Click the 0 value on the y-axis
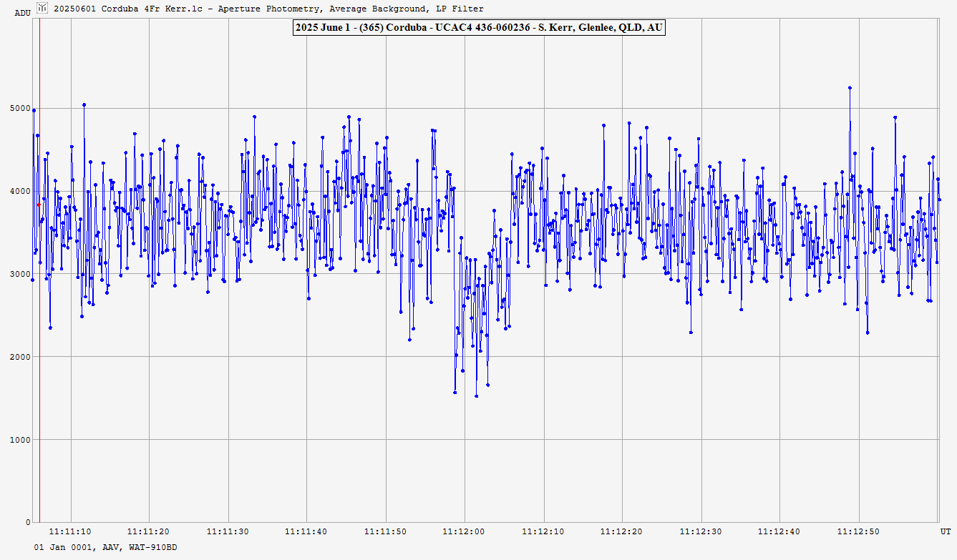The width and height of the screenshot is (957, 560). 26,522
